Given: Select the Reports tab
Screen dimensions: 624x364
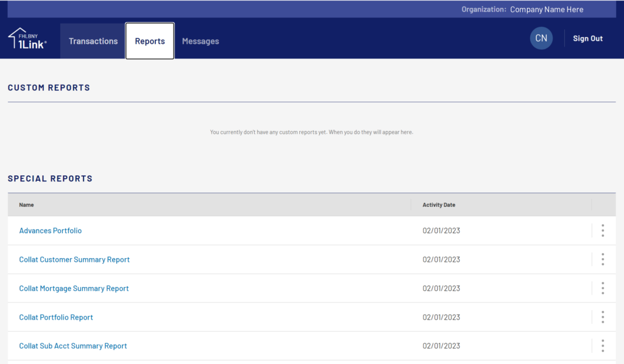Looking at the screenshot, I should [150, 41].
